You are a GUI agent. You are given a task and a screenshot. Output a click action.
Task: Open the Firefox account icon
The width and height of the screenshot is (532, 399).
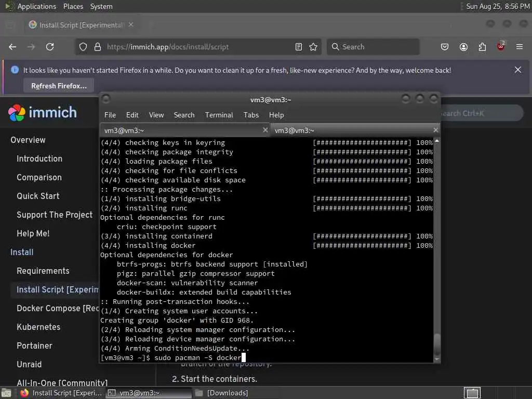tap(463, 47)
